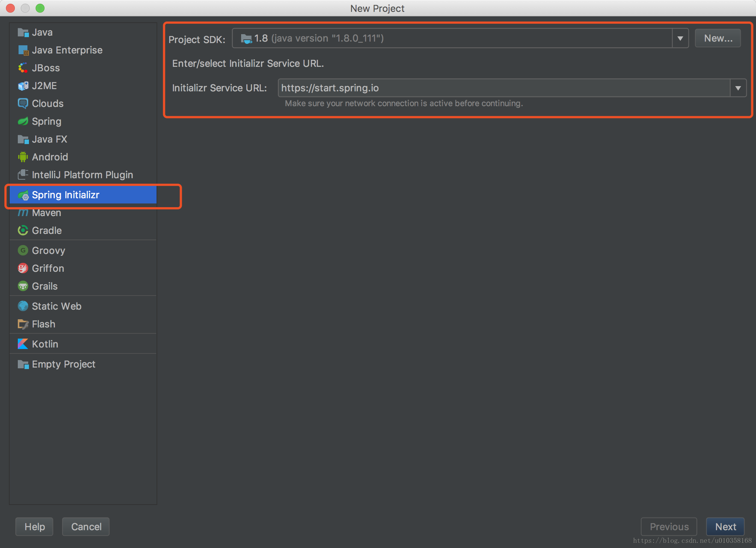Click the Clouds speech-bubble icon
756x548 pixels.
pyautogui.click(x=23, y=104)
